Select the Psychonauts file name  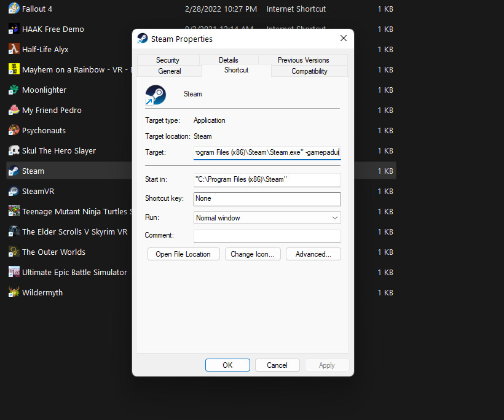click(44, 130)
